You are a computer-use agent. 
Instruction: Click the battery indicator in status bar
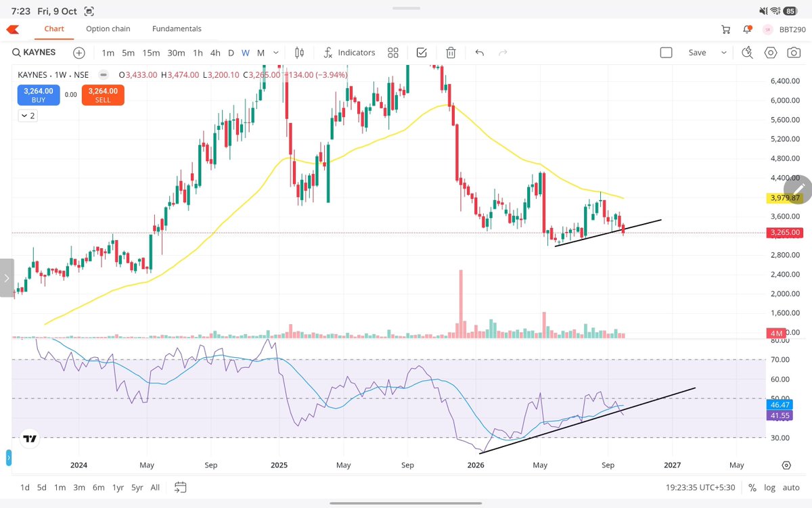point(790,11)
